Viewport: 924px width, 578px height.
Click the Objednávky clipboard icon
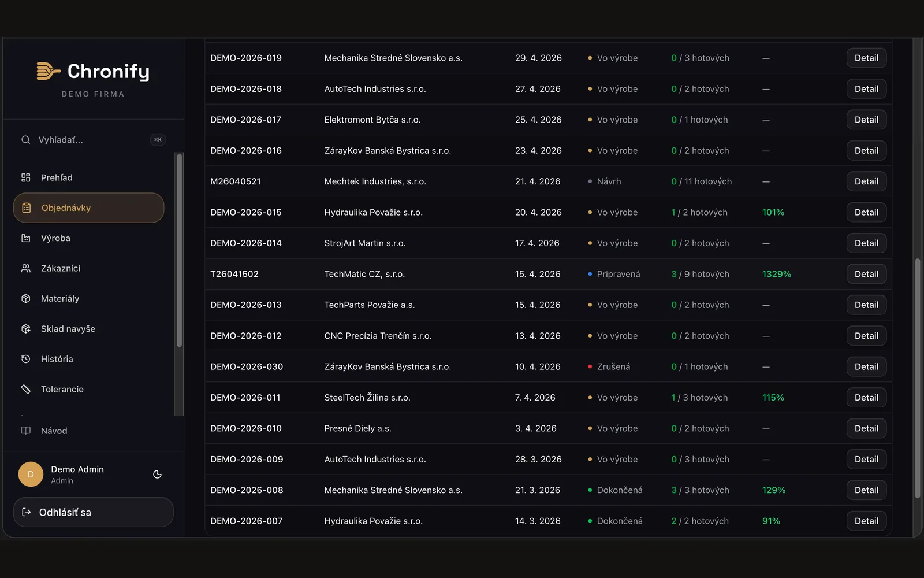pos(27,208)
